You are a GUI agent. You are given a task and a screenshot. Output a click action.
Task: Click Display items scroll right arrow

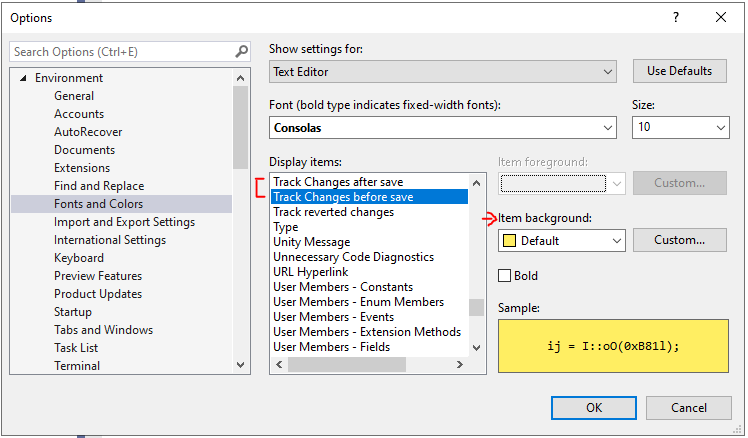pyautogui.click(x=459, y=365)
